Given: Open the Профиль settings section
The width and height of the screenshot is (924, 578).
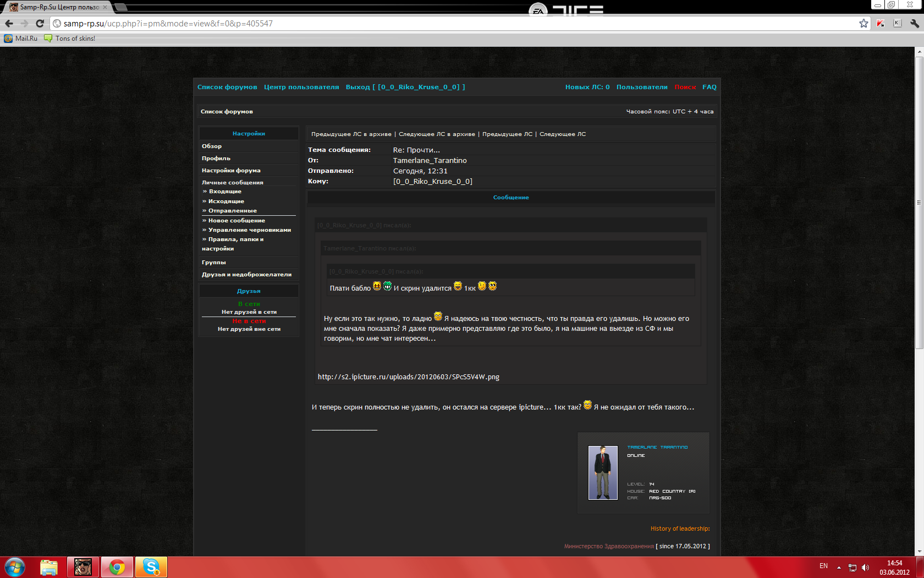Looking at the screenshot, I should [x=216, y=159].
